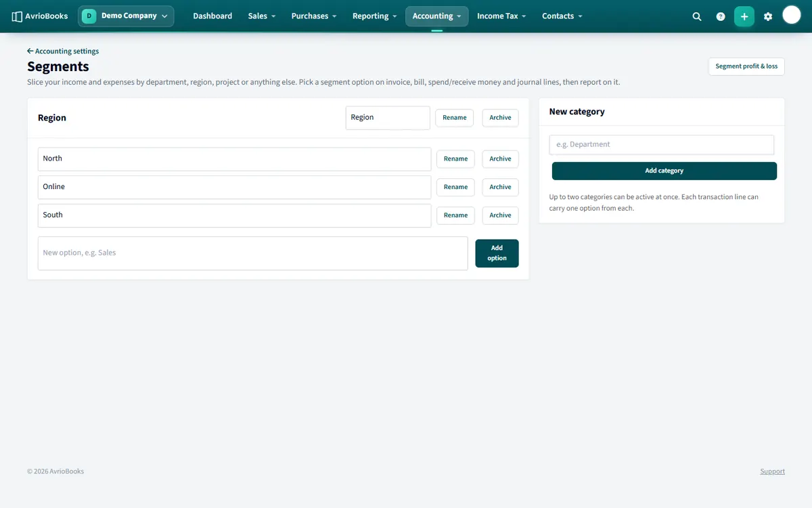Image resolution: width=812 pixels, height=508 pixels.
Task: Click the North option field
Action: [234, 159]
